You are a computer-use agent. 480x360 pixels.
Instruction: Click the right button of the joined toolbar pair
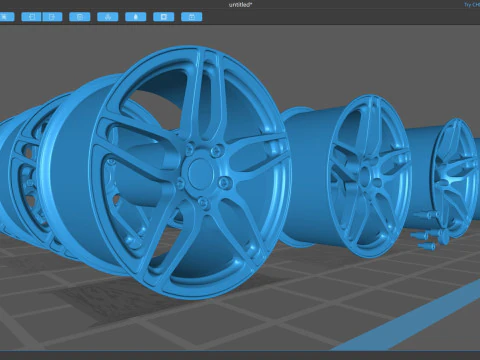point(52,17)
